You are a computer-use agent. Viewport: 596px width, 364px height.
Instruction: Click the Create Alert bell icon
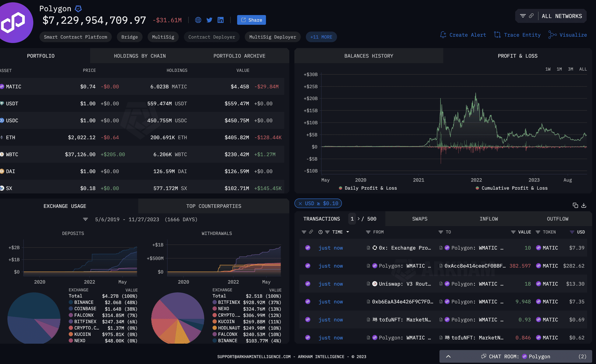click(x=443, y=35)
